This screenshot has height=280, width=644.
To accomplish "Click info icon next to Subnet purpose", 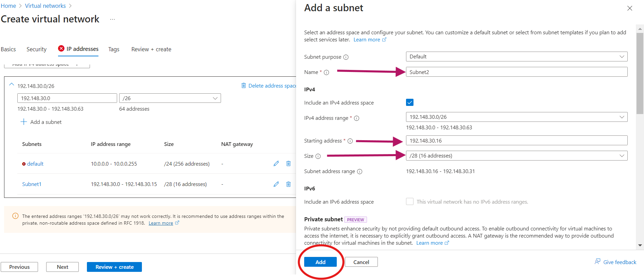I will pos(346,57).
